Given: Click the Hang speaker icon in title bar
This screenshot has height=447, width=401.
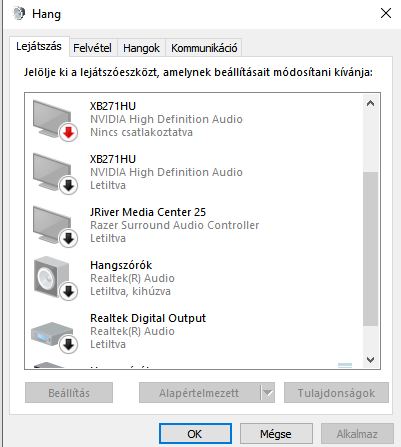Looking at the screenshot, I should 19,14.
